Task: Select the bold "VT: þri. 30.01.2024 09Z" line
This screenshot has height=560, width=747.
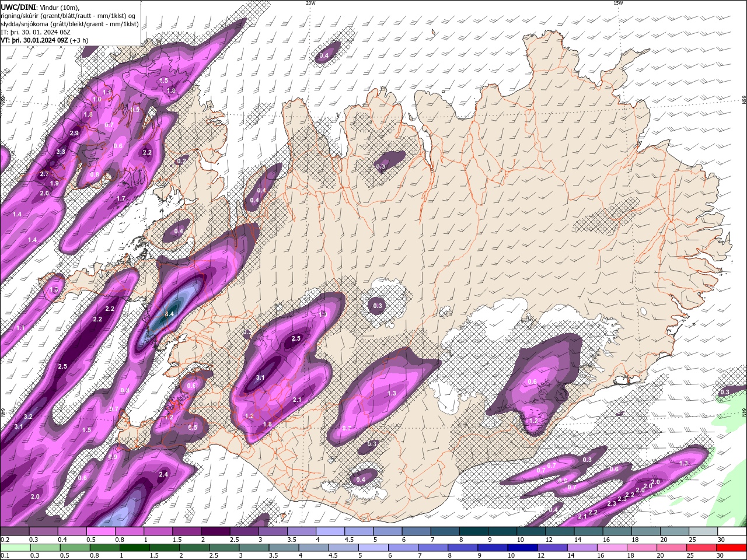Action: [x=35, y=40]
